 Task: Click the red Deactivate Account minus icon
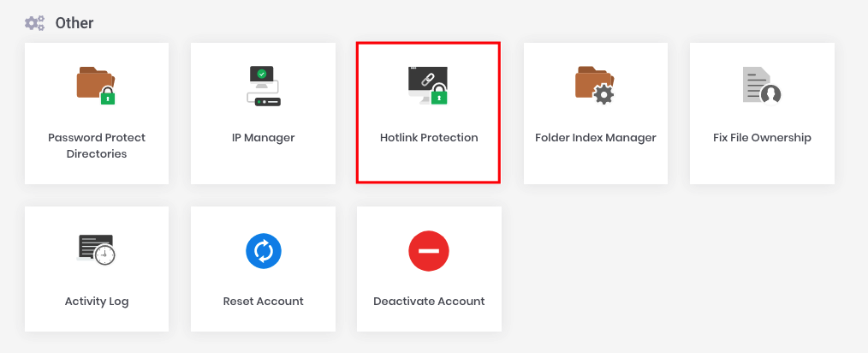click(x=429, y=250)
